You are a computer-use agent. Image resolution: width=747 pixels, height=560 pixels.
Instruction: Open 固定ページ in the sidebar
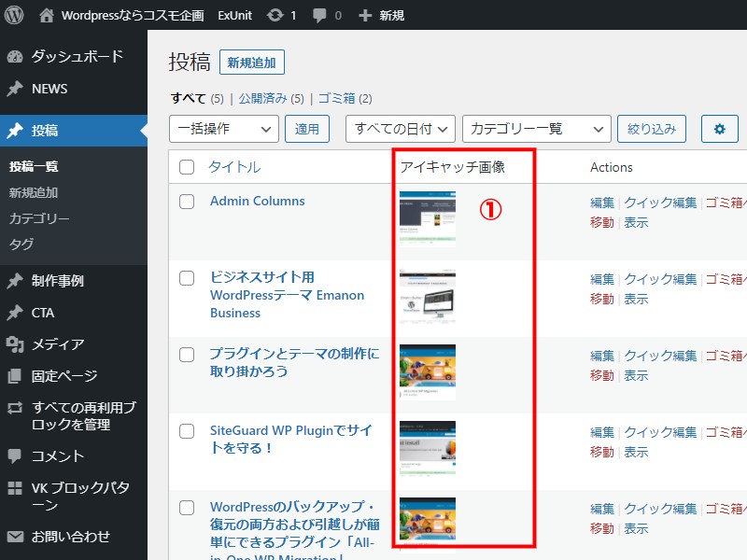pyautogui.click(x=63, y=376)
